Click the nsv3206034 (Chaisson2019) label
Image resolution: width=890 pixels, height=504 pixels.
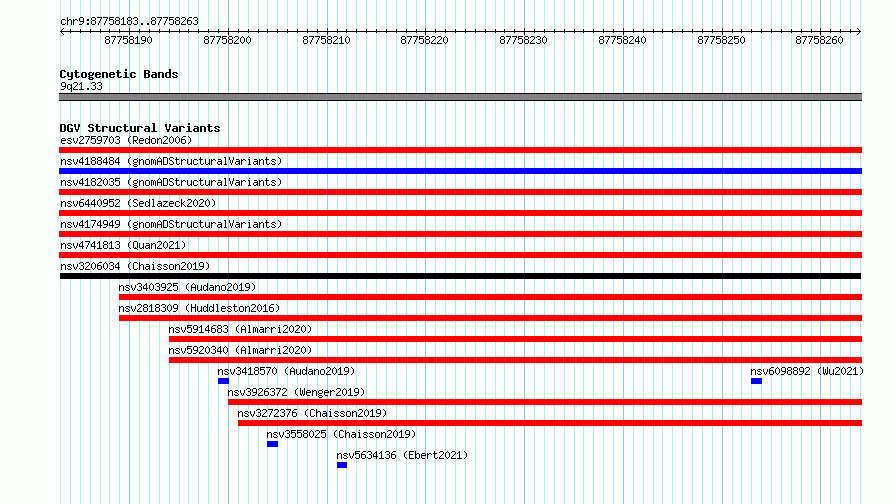135,266
